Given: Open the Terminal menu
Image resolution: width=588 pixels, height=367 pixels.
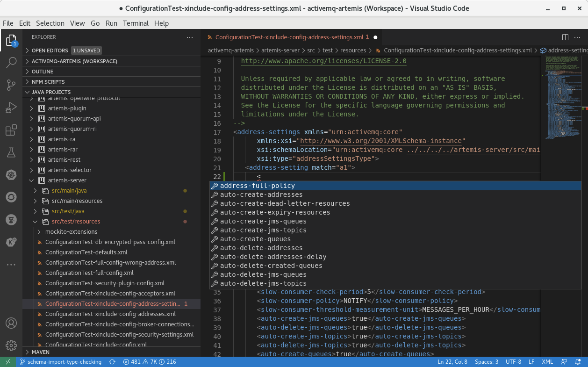Looking at the screenshot, I should pyautogui.click(x=136, y=23).
